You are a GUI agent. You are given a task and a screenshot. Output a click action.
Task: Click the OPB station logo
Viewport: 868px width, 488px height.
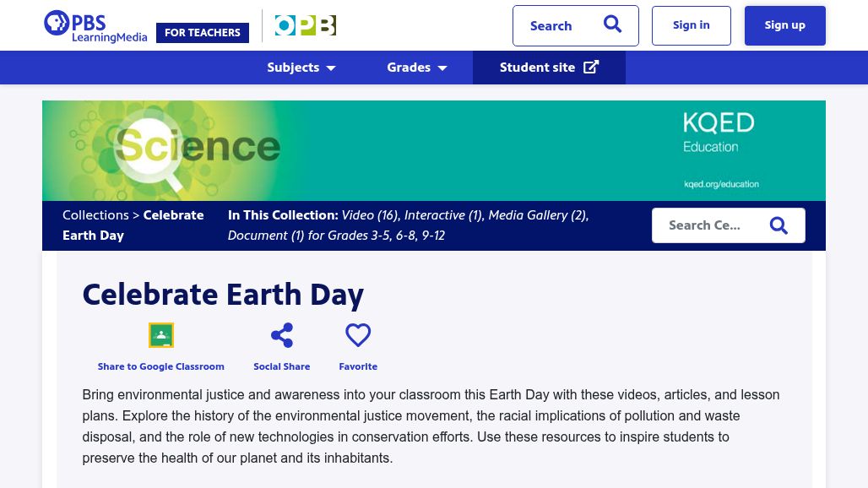[x=305, y=26]
